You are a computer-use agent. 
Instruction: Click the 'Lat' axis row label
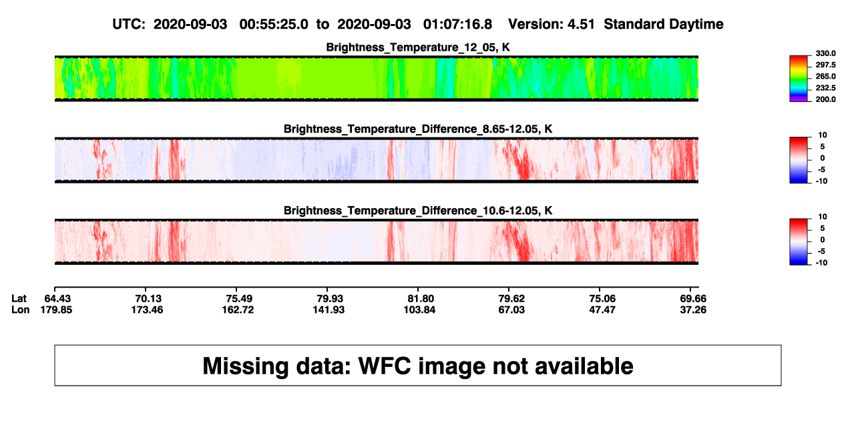pyautogui.click(x=19, y=298)
